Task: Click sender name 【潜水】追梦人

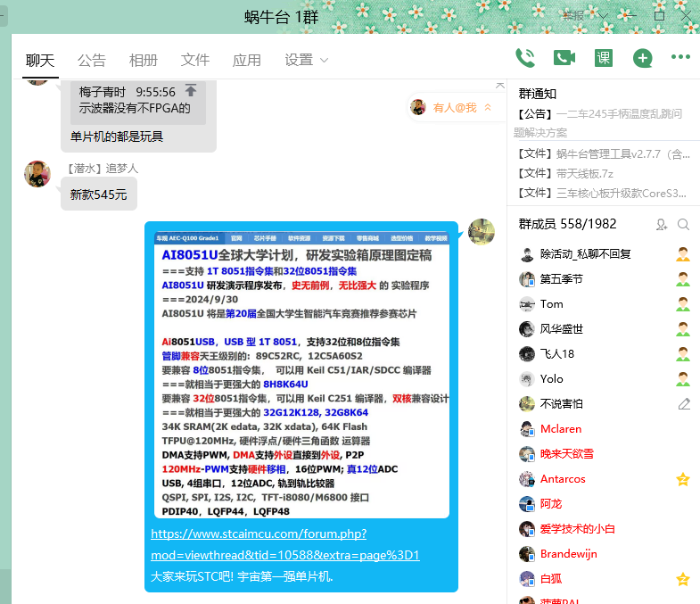Action: click(103, 169)
